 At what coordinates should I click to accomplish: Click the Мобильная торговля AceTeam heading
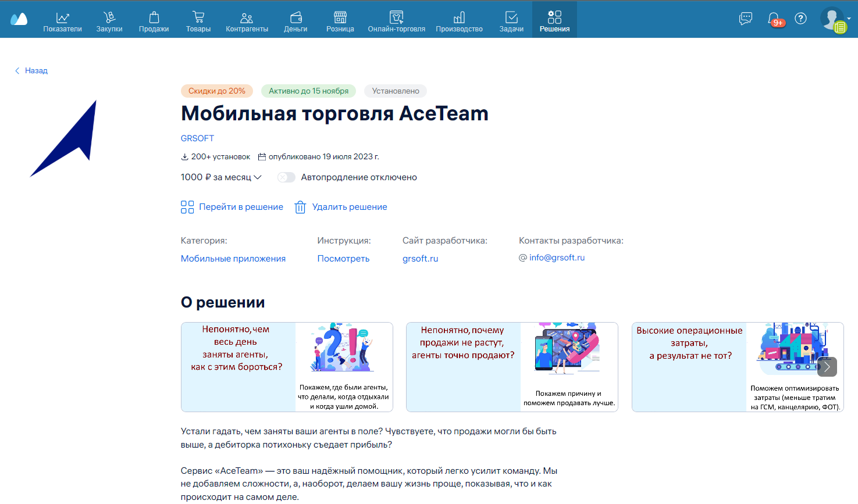(334, 113)
